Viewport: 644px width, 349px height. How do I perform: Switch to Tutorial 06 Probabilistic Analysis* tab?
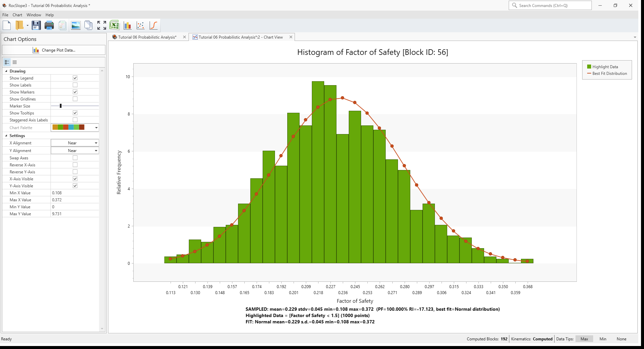coord(147,37)
